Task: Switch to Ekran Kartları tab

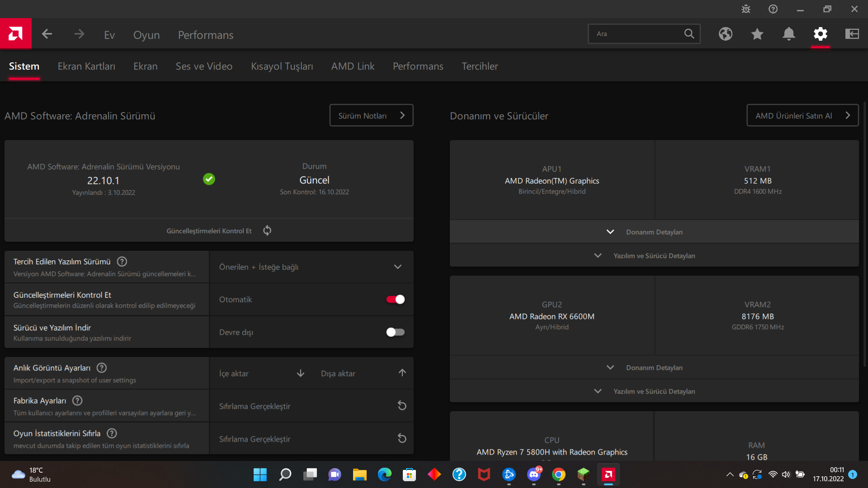Action: tap(86, 66)
